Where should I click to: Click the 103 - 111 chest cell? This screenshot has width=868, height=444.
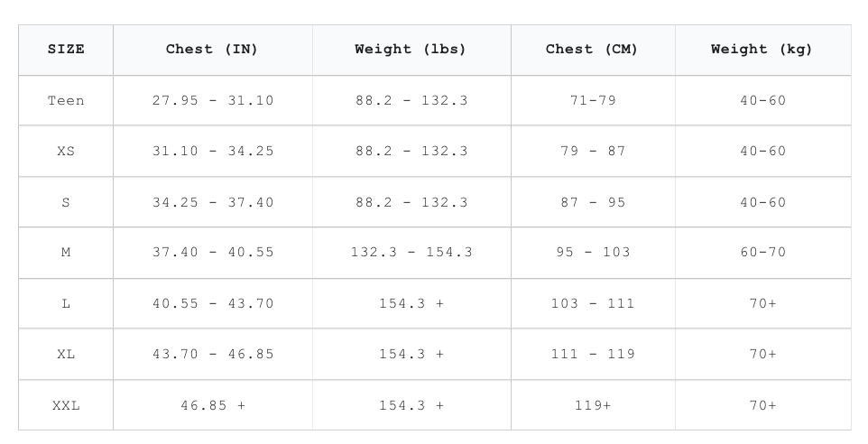pyautogui.click(x=593, y=303)
